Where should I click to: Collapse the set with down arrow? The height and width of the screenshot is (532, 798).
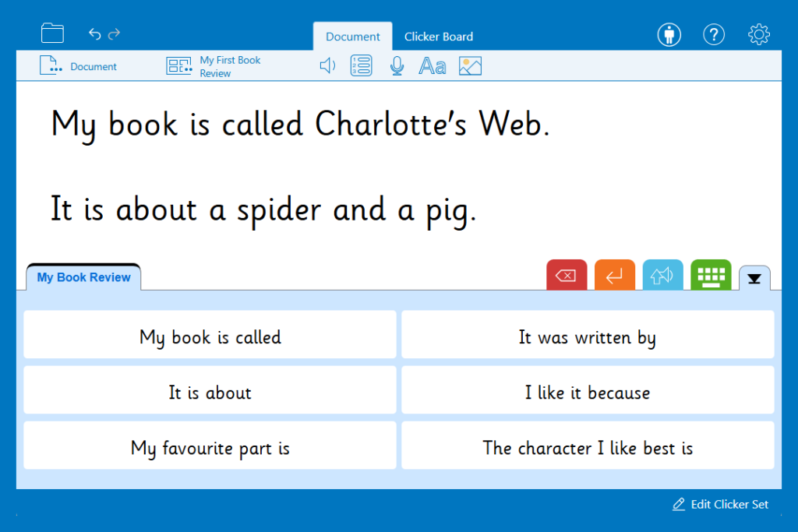point(754,278)
